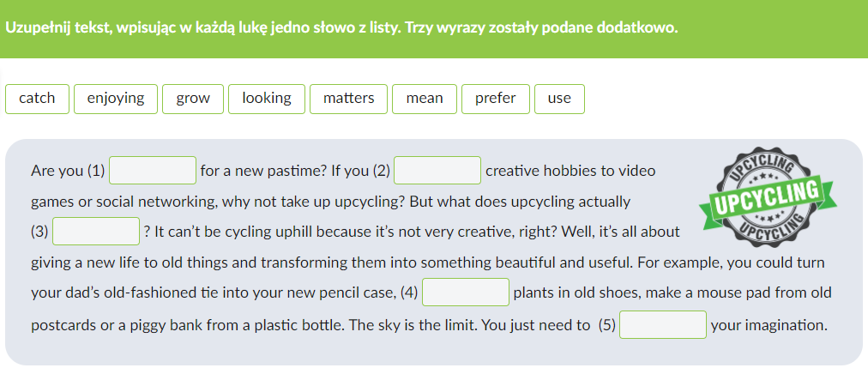Choose the 'use' word chip
Image resolution: width=868 pixels, height=380 pixels.
click(559, 99)
